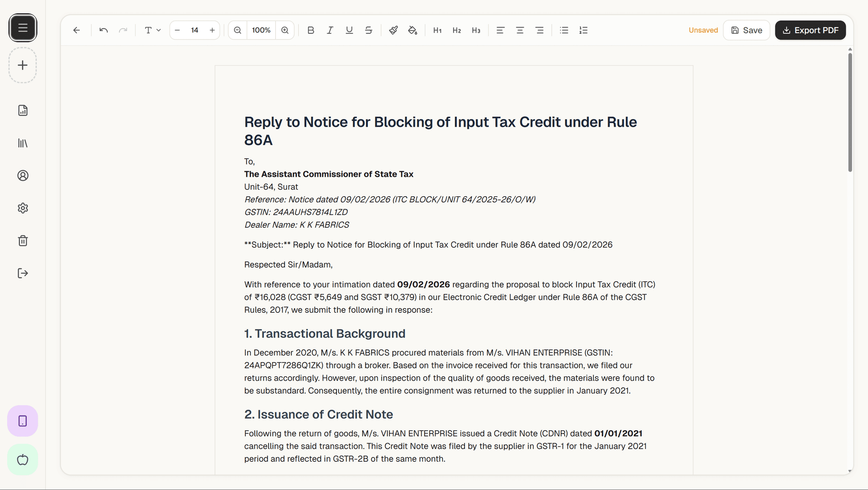Click heading '1. Transactional Background'

coord(325,334)
